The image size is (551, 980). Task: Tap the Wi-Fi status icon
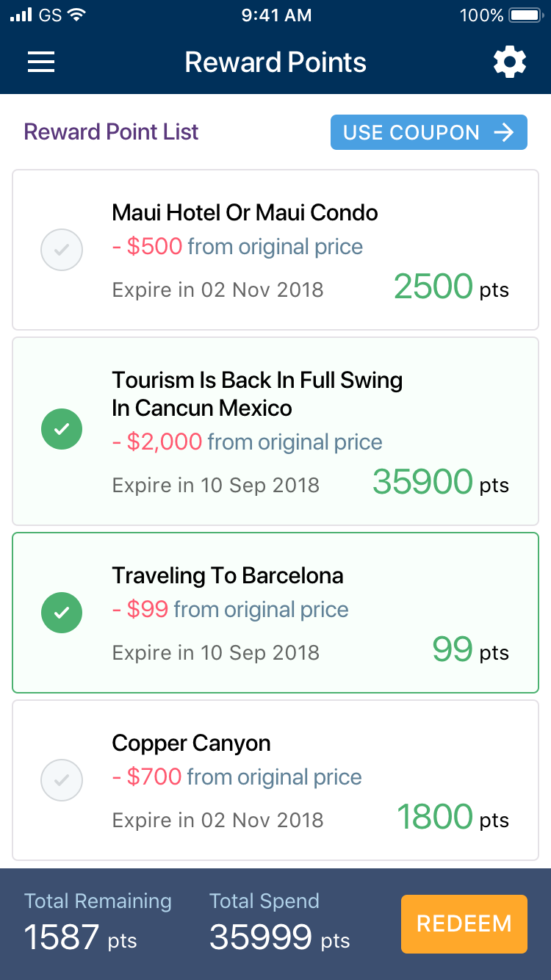point(76,15)
